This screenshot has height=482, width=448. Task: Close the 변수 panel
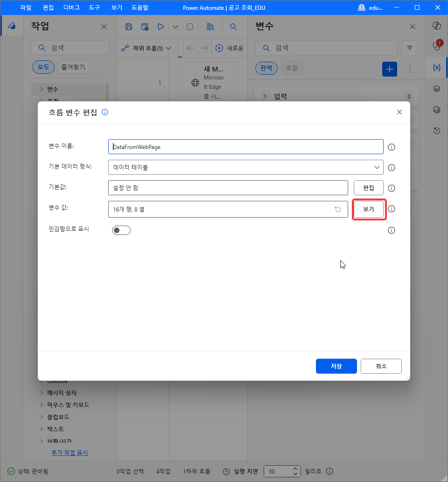click(x=413, y=27)
